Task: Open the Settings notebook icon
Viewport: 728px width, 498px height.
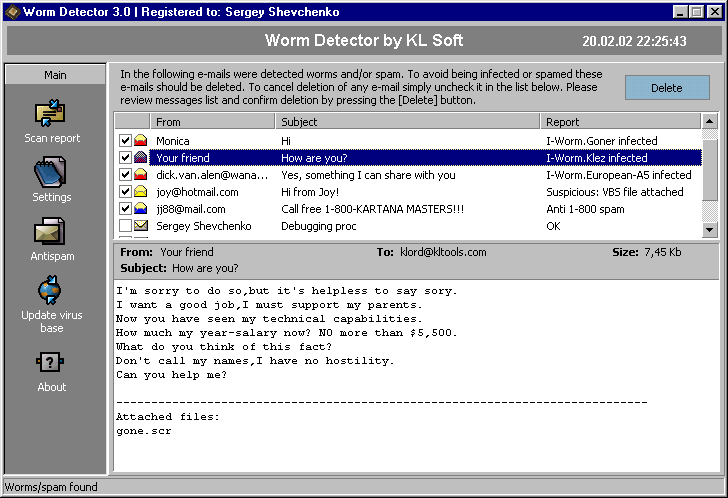Action: click(50, 172)
